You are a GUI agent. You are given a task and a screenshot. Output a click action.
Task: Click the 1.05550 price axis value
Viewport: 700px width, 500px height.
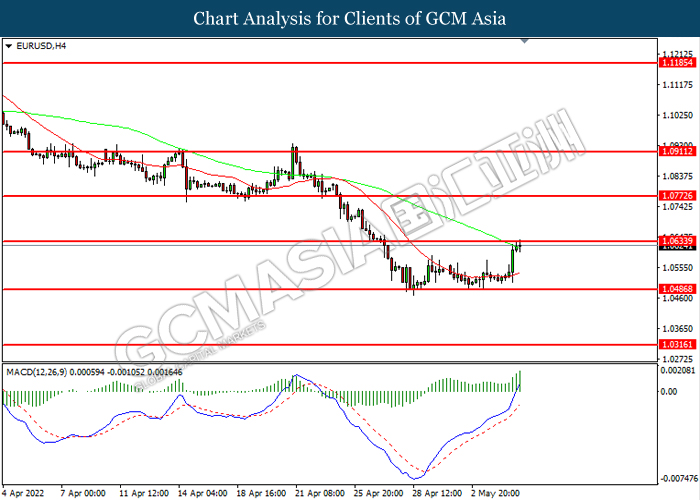[678, 268]
